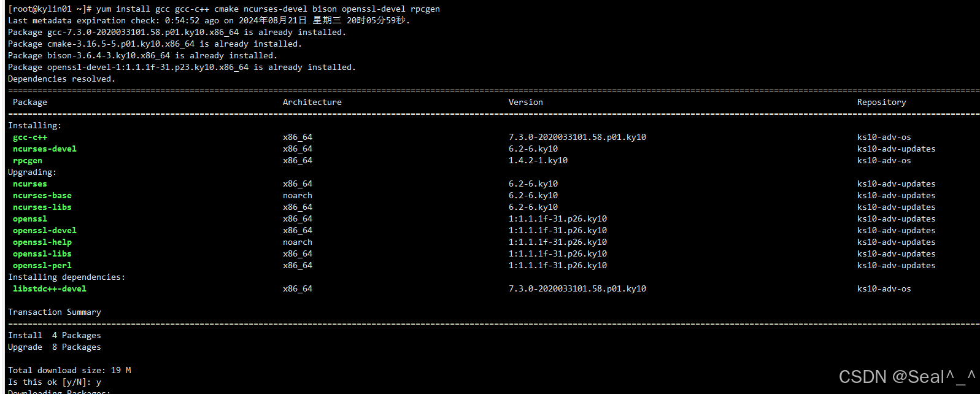Click ks10-adv-updates repository of openssl-perl
This screenshot has height=394, width=980.
coord(897,266)
